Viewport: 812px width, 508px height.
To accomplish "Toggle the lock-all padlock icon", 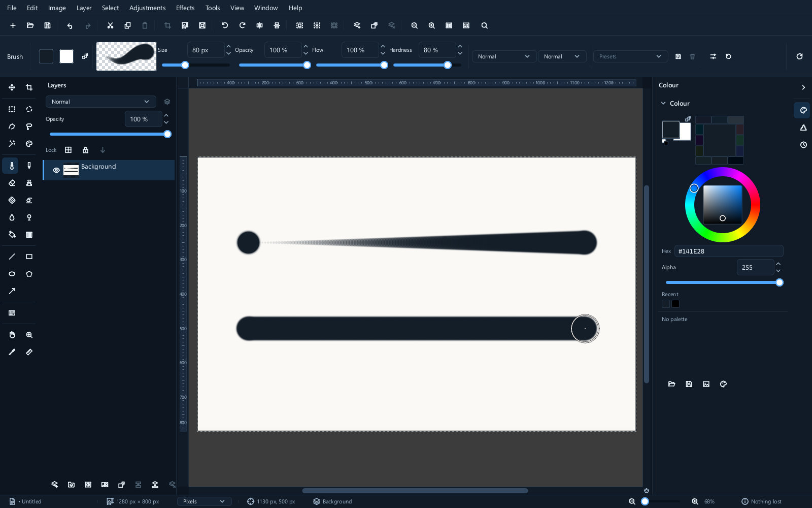I will pyautogui.click(x=85, y=150).
